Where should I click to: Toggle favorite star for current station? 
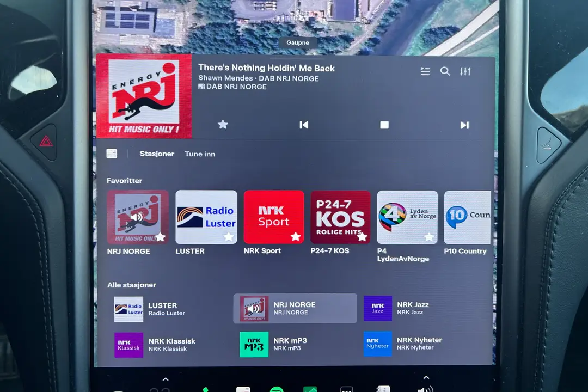click(223, 125)
